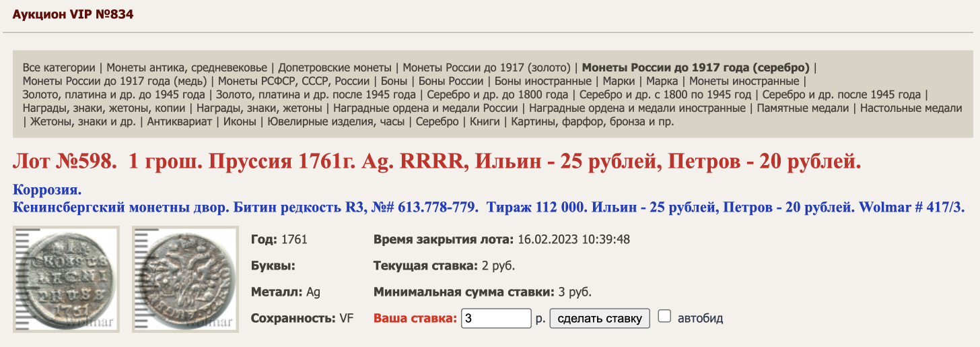
Task: Open 'Серебро и др. после 1945 года'
Action: (x=841, y=94)
